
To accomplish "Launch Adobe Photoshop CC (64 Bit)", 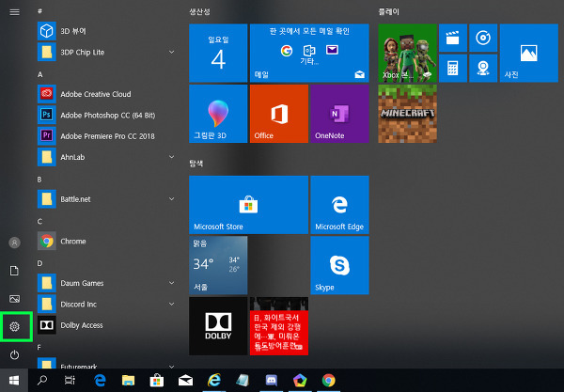I will coord(105,115).
